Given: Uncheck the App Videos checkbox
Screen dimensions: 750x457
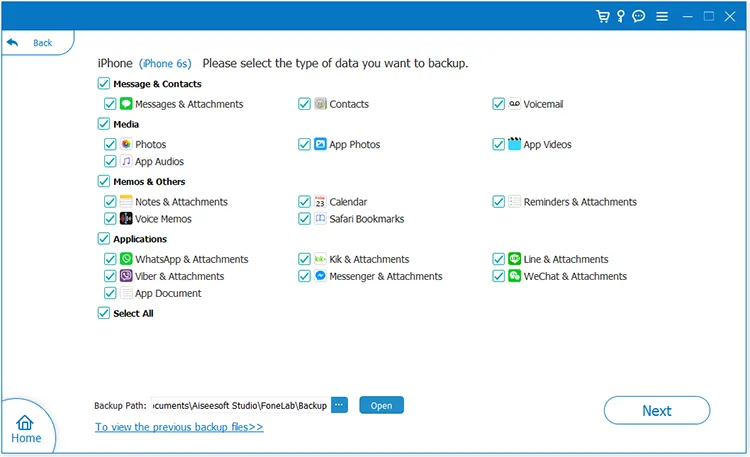Looking at the screenshot, I should pos(498,144).
